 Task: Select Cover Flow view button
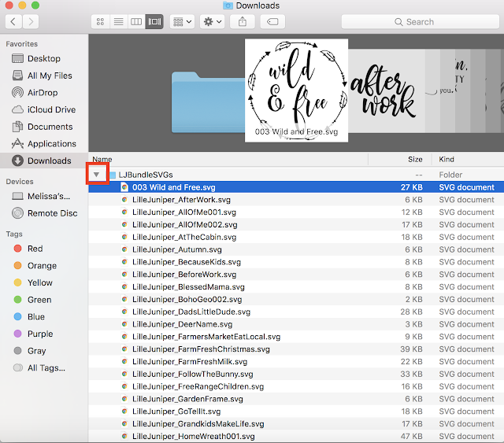154,21
